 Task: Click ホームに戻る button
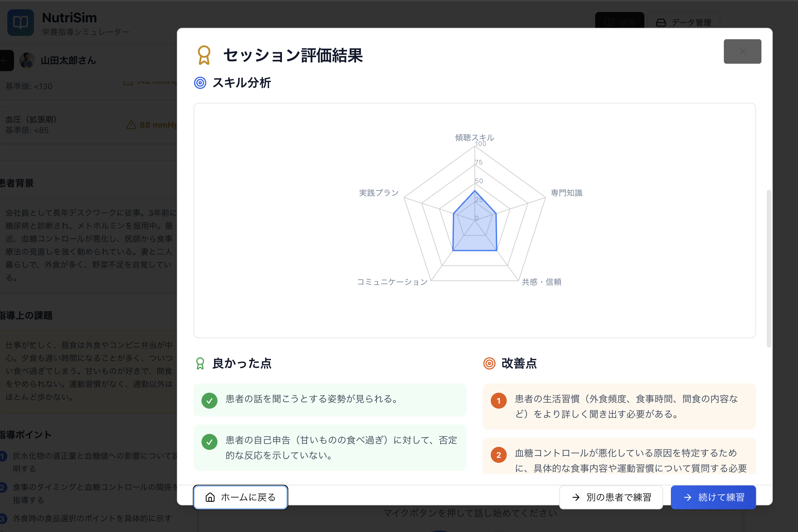coord(240,497)
